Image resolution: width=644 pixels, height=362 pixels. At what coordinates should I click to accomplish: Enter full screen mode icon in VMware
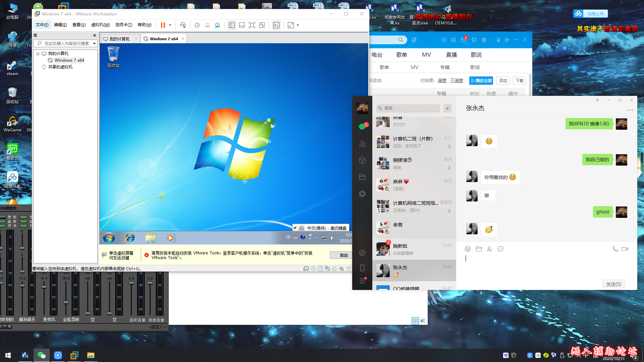(x=252, y=25)
